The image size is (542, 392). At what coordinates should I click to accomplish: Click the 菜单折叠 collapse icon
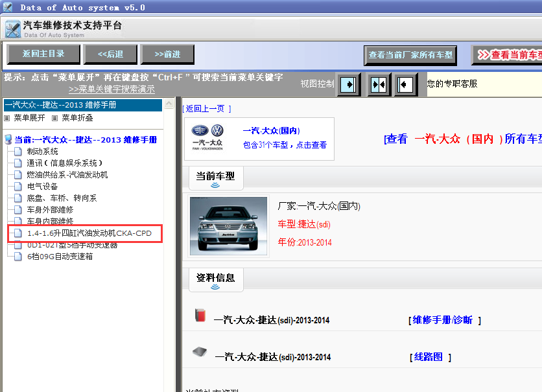[x=54, y=118]
